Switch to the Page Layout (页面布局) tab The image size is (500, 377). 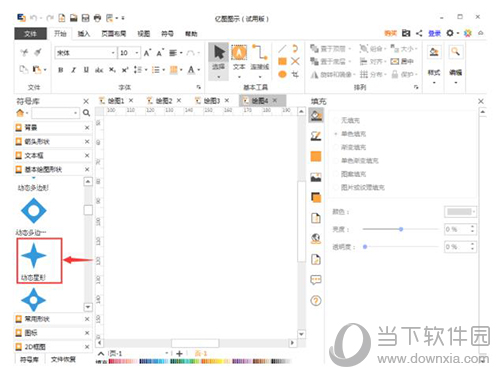click(114, 33)
